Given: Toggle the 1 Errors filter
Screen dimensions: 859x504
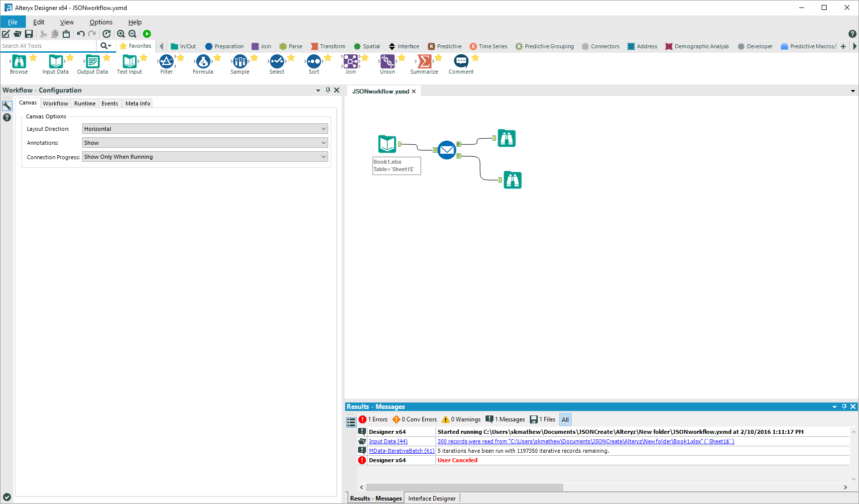Looking at the screenshot, I should [373, 419].
